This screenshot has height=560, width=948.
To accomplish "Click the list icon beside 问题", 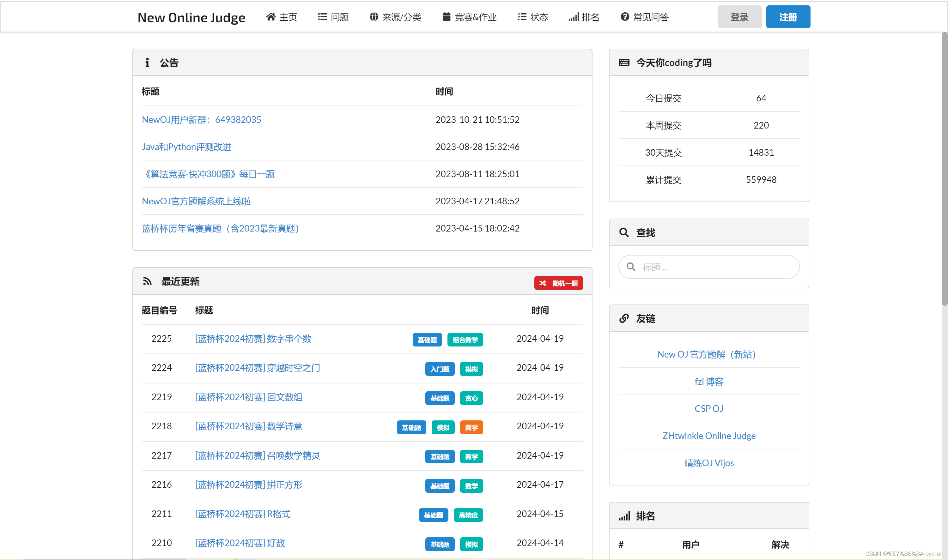I will pos(322,17).
